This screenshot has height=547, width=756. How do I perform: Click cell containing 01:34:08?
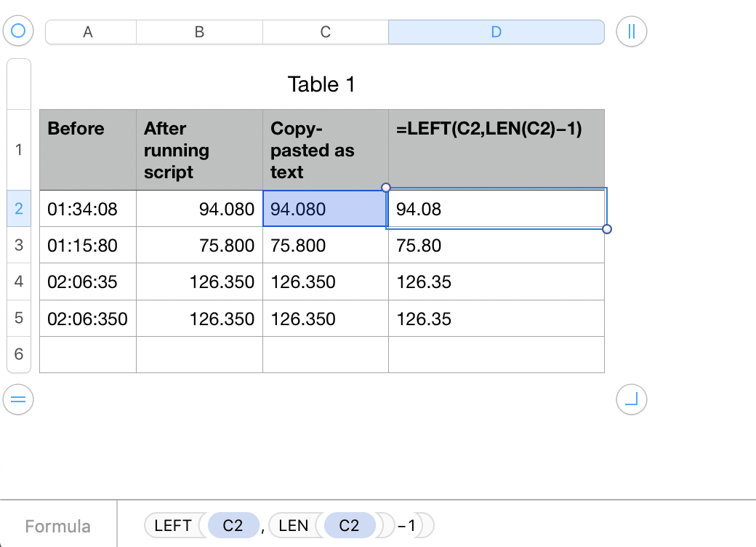click(x=87, y=209)
